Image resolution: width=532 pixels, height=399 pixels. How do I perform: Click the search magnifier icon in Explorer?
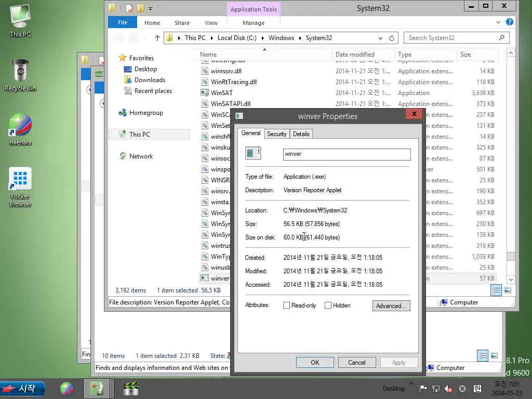(501, 37)
